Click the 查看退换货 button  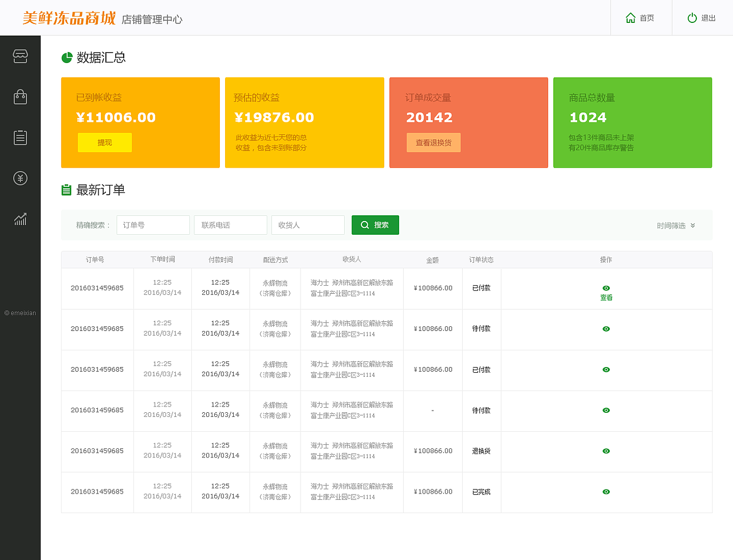pyautogui.click(x=434, y=143)
